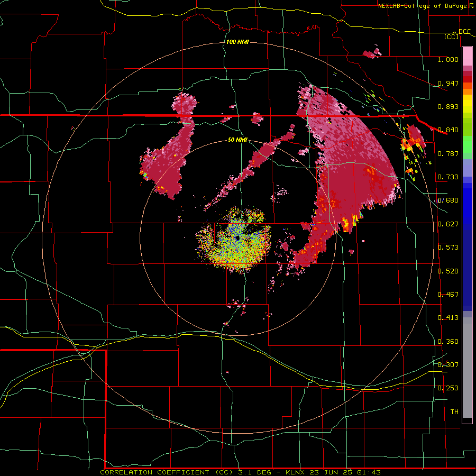Click the 0.733 scale value

[x=448, y=177]
